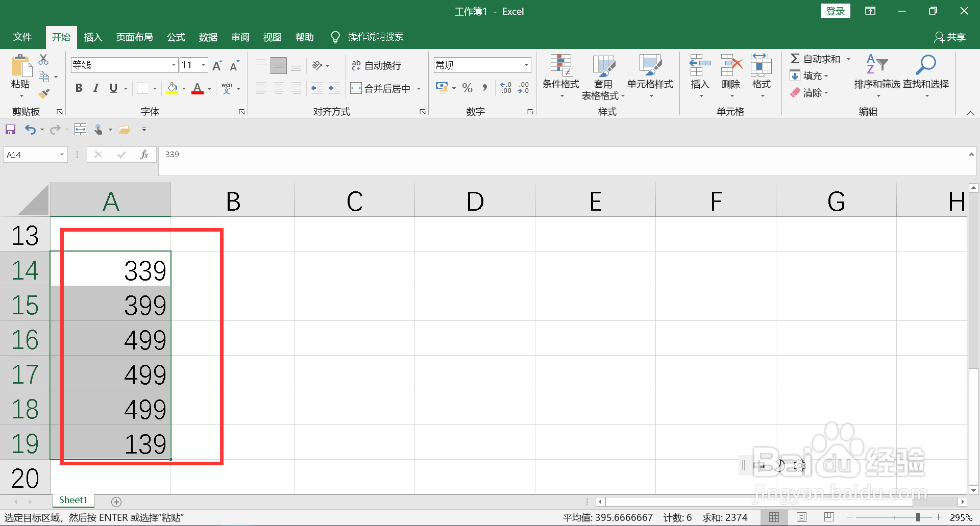Add a new sheet with plus button
Screen dimensions: 980x526
pyautogui.click(x=116, y=502)
